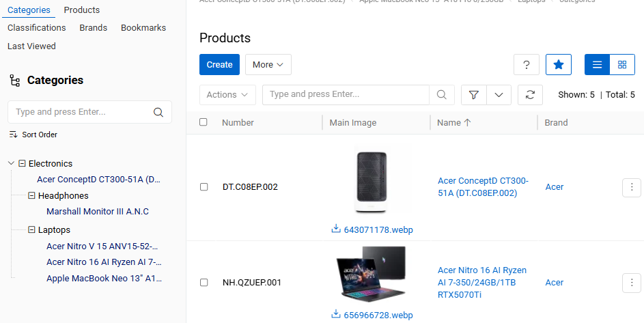Screen dimensions: 644x323
Task: Open the More dropdown
Action: pyautogui.click(x=268, y=64)
